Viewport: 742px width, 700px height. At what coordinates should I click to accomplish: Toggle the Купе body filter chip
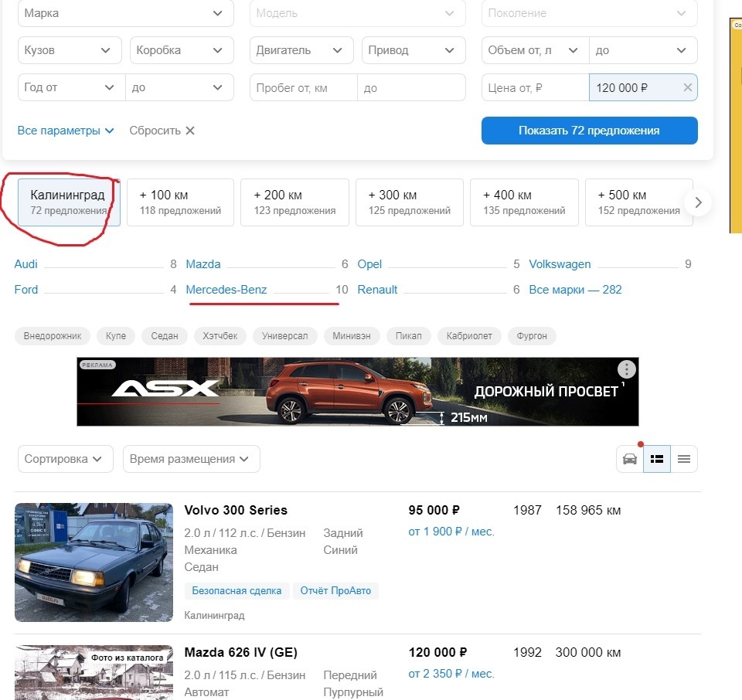coord(116,336)
